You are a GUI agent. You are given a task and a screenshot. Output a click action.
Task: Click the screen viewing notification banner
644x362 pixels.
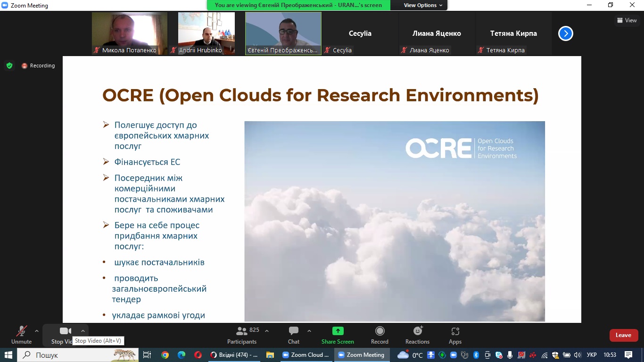[x=298, y=5]
